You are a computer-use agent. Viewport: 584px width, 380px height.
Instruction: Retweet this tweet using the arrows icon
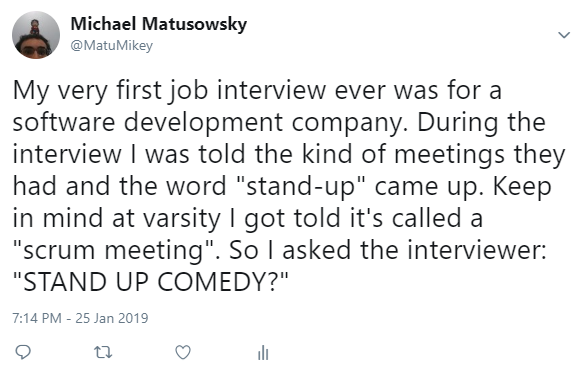tap(103, 352)
